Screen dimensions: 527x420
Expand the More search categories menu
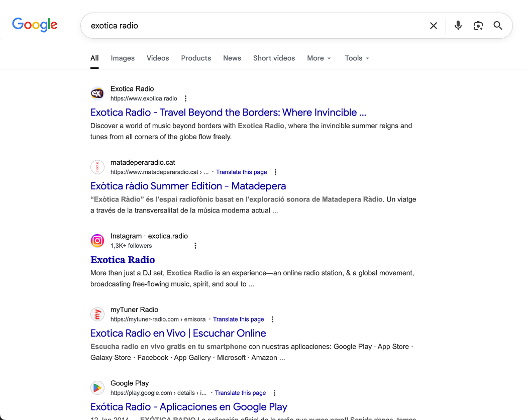[319, 58]
